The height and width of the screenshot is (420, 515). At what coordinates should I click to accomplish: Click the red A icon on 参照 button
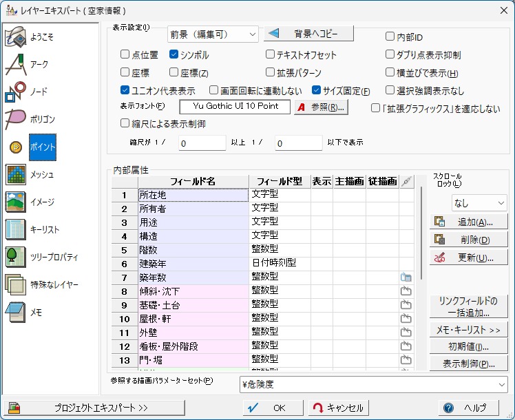(x=301, y=107)
